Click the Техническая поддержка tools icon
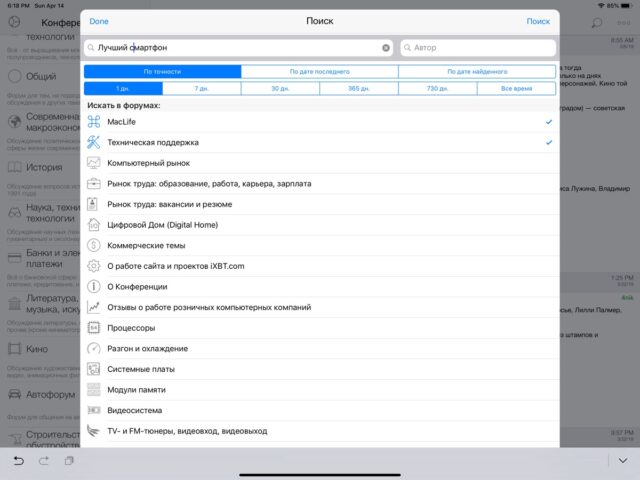This screenshot has height=480, width=640. [93, 142]
